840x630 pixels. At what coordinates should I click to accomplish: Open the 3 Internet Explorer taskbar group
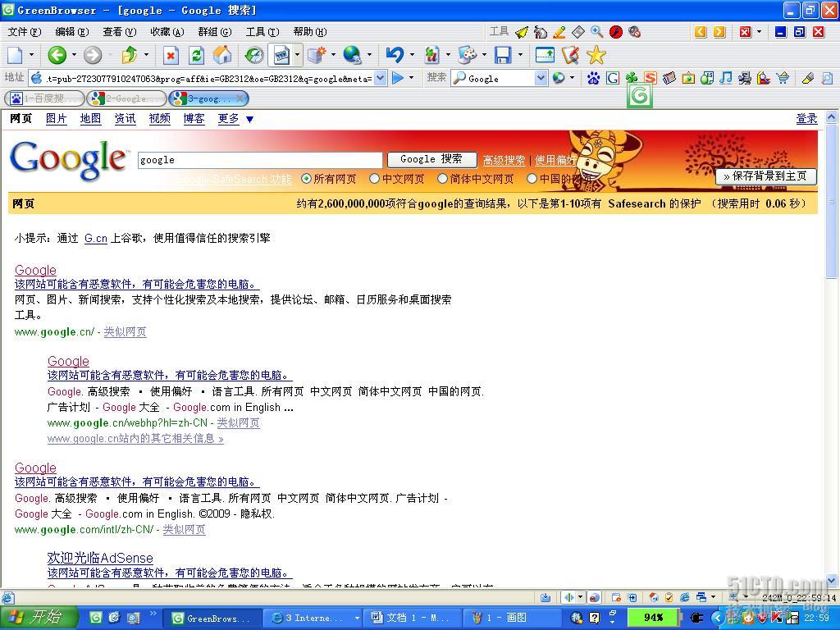coord(313,619)
